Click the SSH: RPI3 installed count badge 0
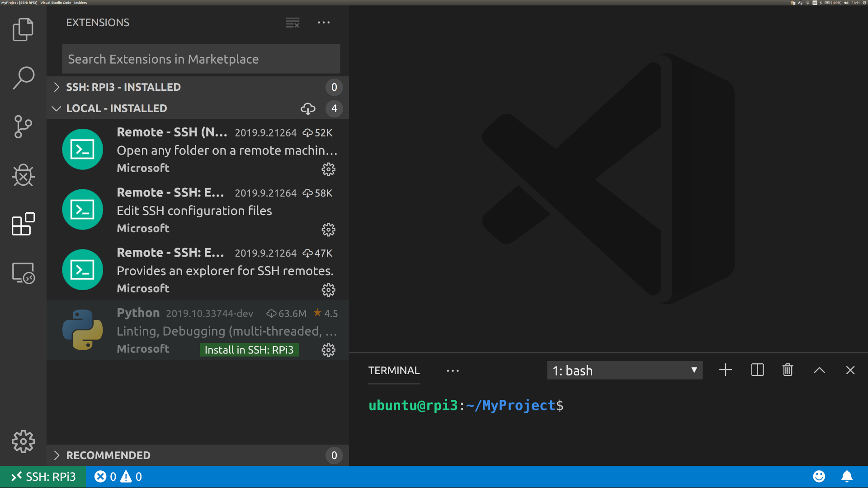 click(334, 87)
